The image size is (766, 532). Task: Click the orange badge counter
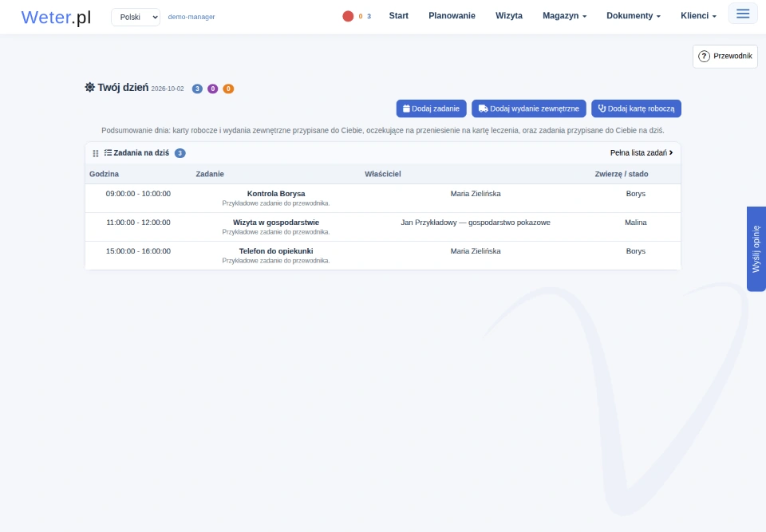click(x=228, y=89)
